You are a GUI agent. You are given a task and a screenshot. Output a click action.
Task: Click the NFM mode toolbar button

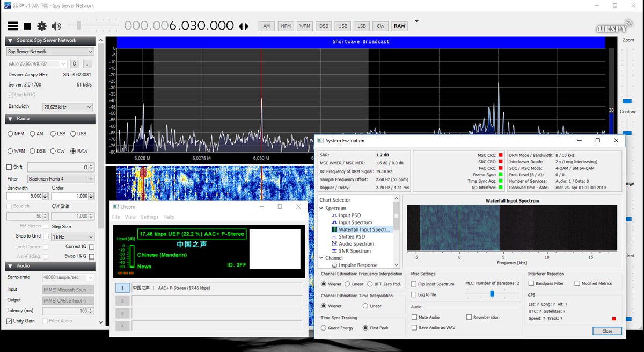pyautogui.click(x=286, y=26)
